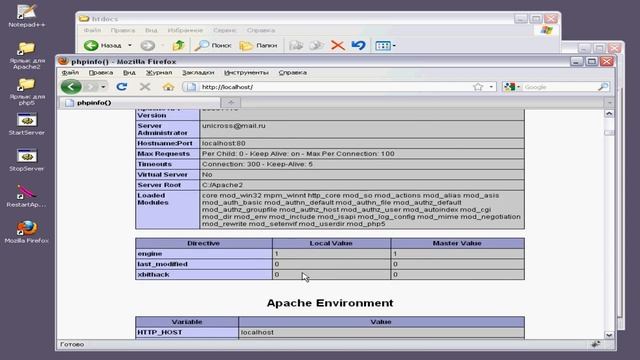Click the page identity icon beside URL

190,87
